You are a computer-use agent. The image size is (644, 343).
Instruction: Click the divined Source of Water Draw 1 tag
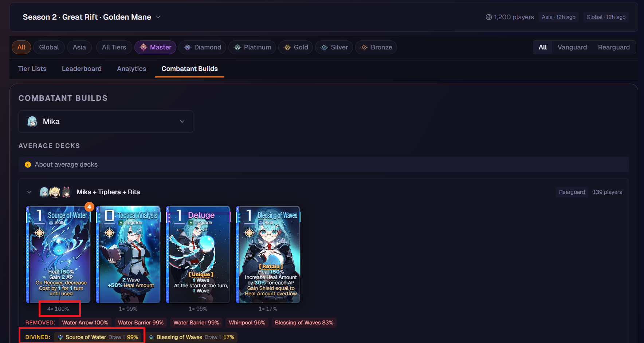coord(98,337)
